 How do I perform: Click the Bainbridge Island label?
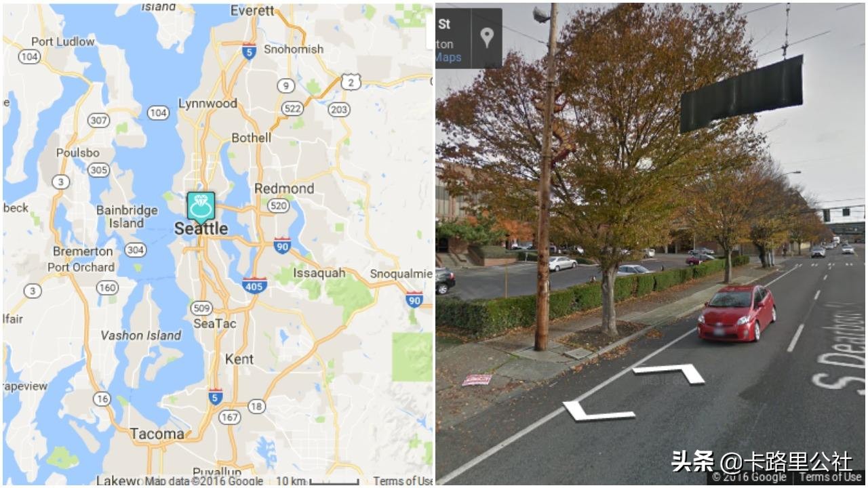[x=127, y=216]
